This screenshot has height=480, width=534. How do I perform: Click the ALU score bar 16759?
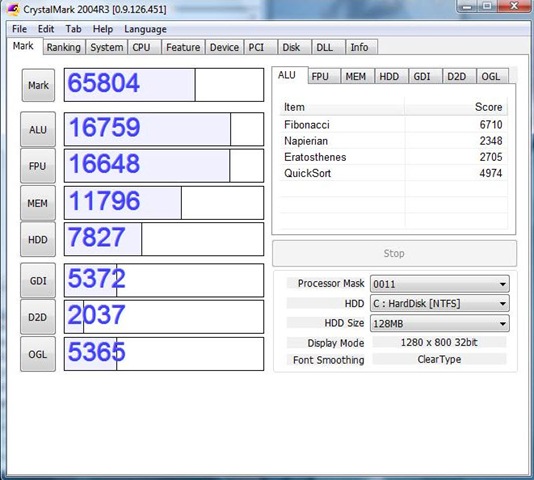click(x=164, y=129)
